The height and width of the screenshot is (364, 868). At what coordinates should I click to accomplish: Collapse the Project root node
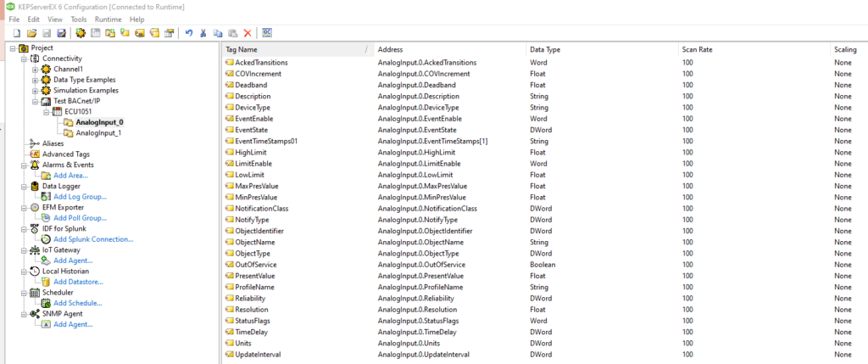[14, 48]
